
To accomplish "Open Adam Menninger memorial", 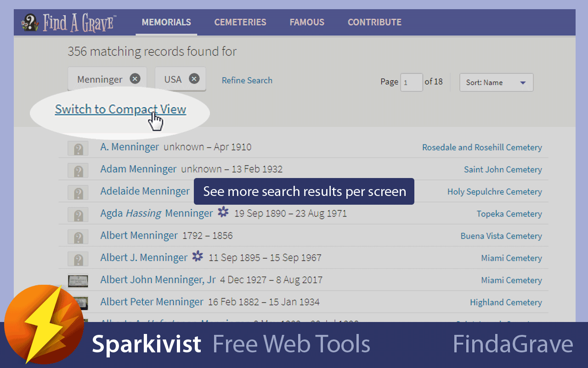I will (138, 169).
